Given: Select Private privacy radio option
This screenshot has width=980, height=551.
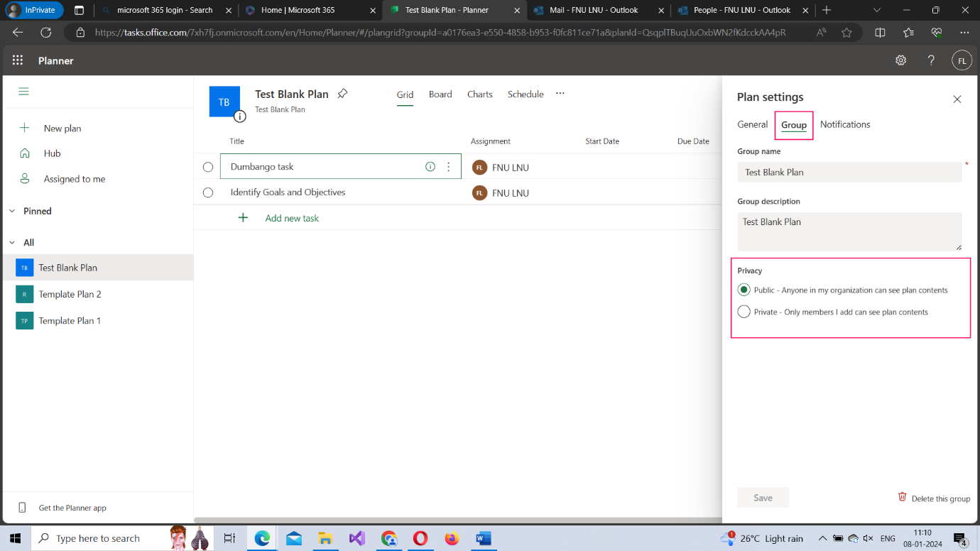Looking at the screenshot, I should [x=744, y=312].
